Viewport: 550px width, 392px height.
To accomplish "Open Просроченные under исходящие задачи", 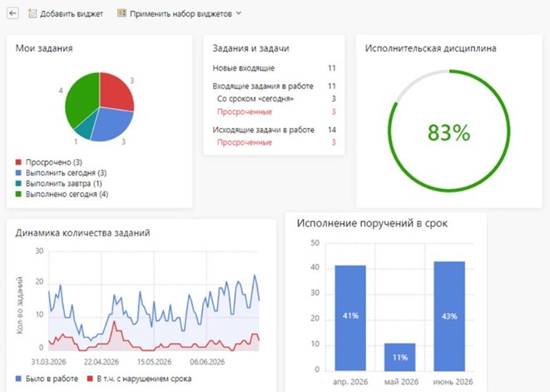I will (276, 142).
